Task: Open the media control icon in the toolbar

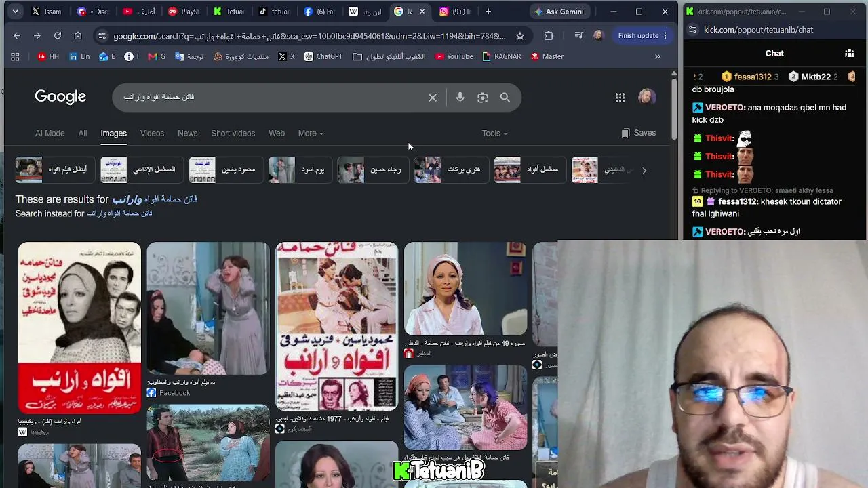Action: 578,35
